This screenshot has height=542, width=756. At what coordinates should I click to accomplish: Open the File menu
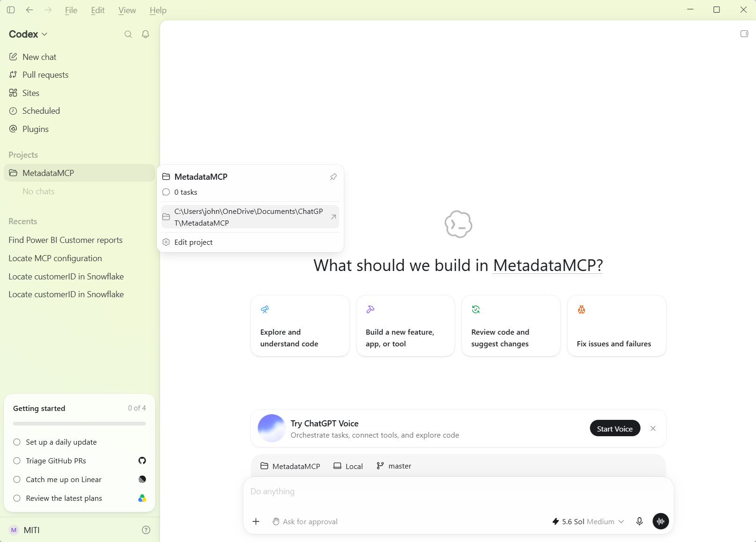[71, 10]
